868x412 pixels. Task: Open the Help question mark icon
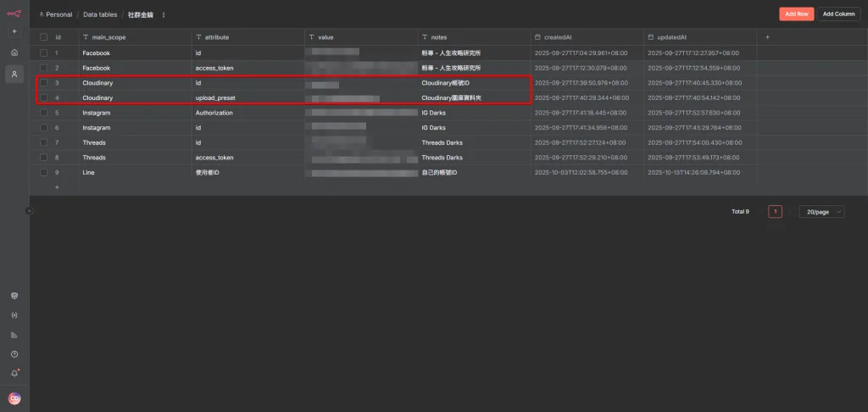(14, 354)
